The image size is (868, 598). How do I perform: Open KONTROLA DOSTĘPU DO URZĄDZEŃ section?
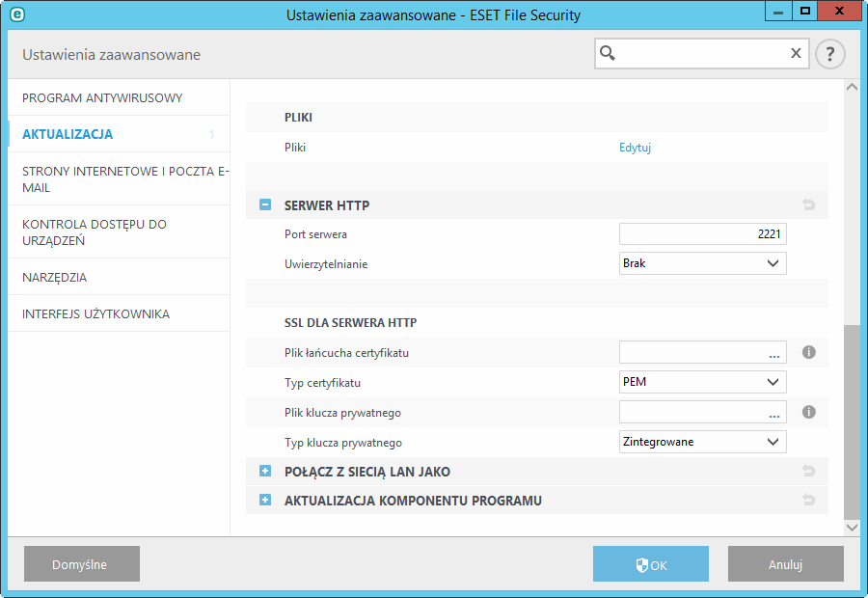point(119,232)
